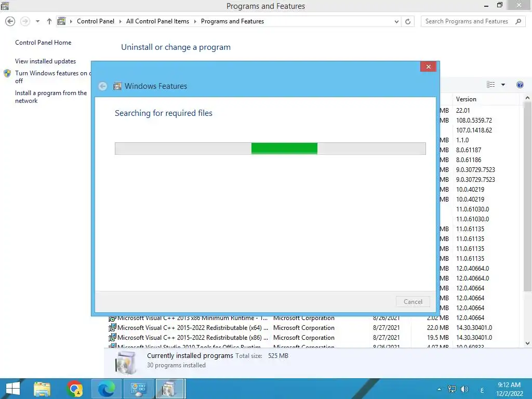
Task: Open the view options dropdown arrow
Action: (503, 85)
